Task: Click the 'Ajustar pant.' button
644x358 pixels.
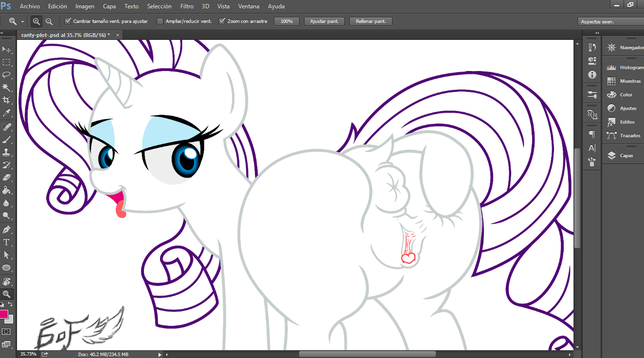Action: point(324,21)
